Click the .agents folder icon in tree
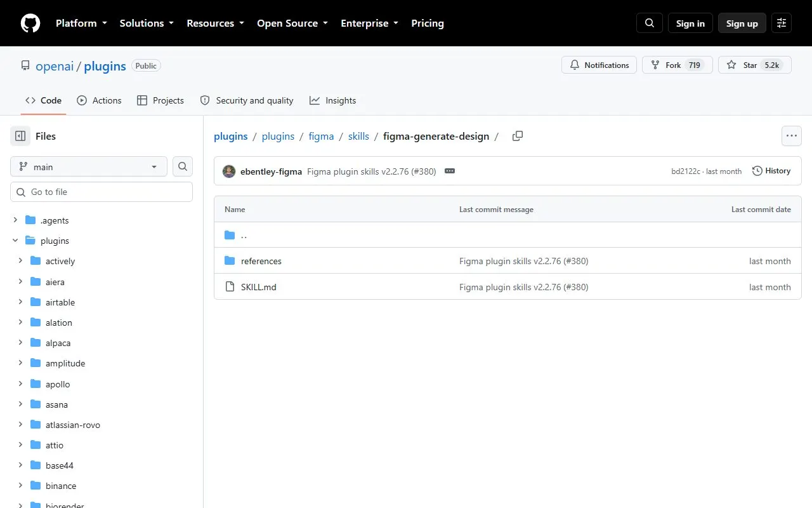 tap(30, 220)
